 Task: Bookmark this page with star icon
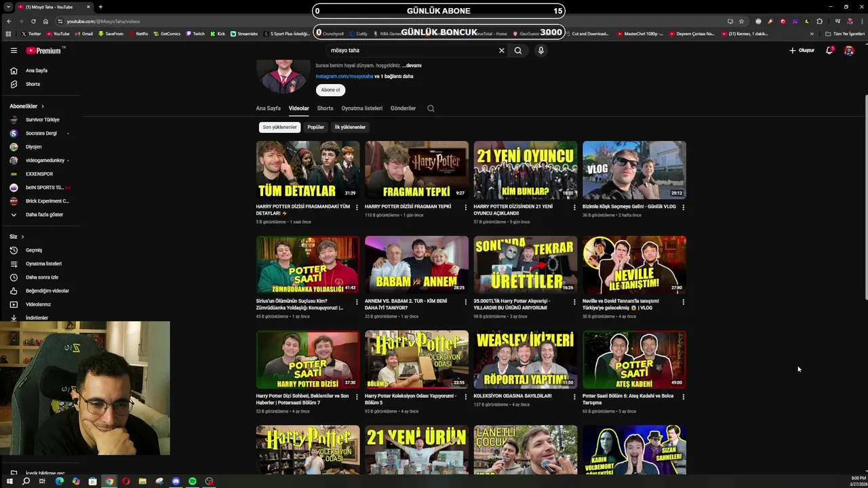(x=741, y=21)
